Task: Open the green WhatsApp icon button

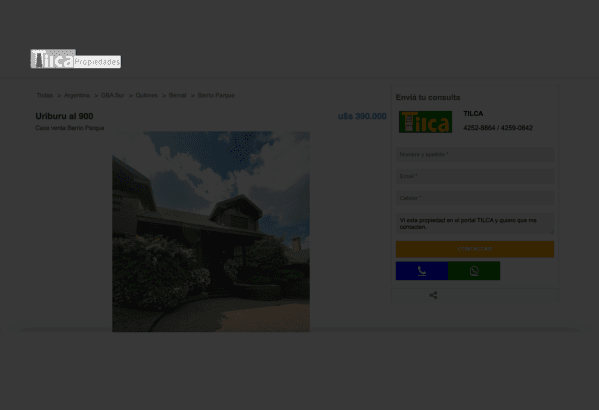Action: pos(474,271)
